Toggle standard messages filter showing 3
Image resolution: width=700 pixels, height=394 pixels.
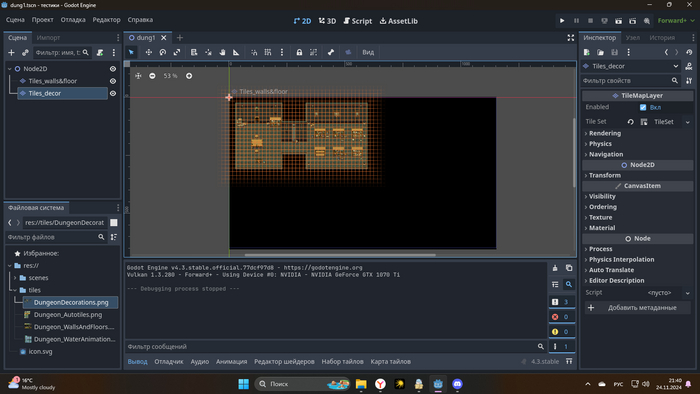pos(561,302)
